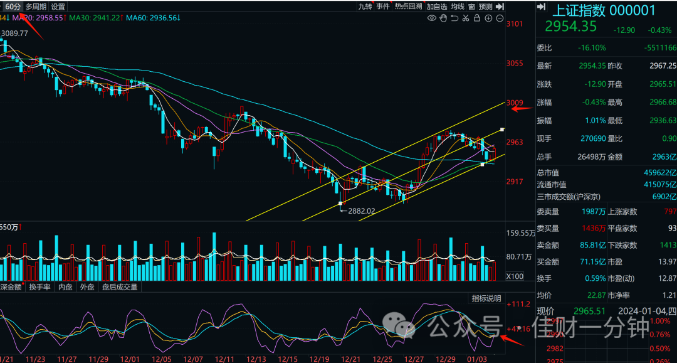Open the 设置 settings button
This screenshot has width=678, height=363.
(x=58, y=6)
